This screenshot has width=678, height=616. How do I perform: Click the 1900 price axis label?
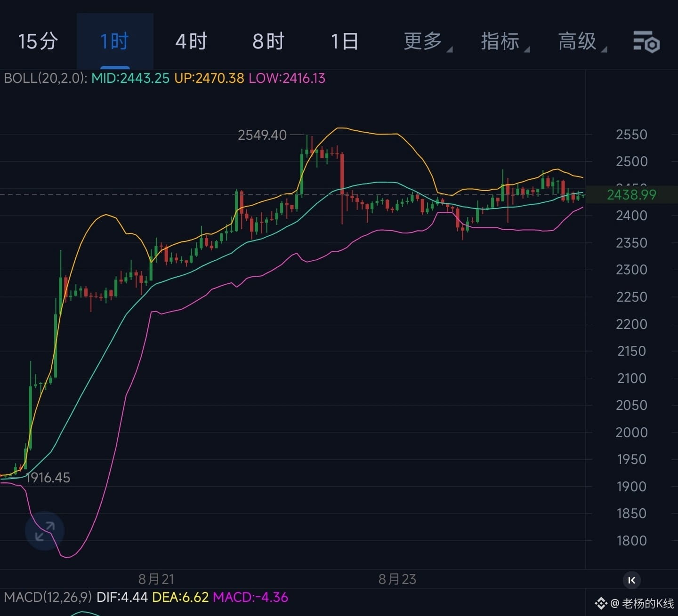point(631,487)
